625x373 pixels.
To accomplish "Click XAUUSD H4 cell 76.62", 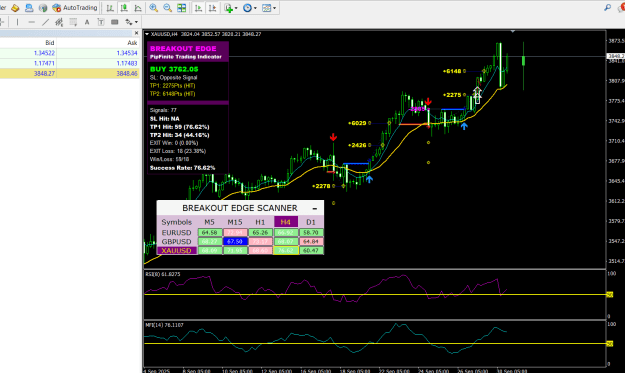I will [286, 251].
